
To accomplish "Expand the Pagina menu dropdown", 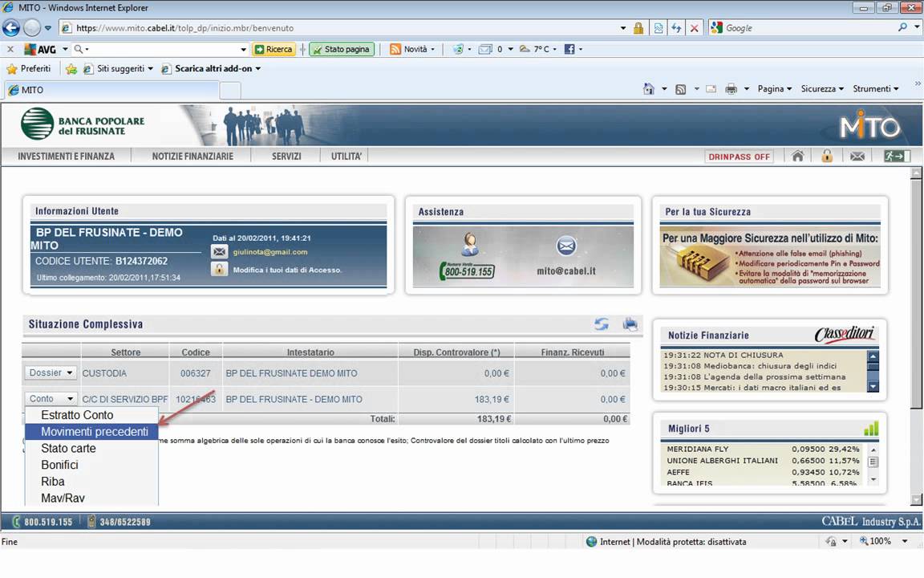I will click(774, 89).
